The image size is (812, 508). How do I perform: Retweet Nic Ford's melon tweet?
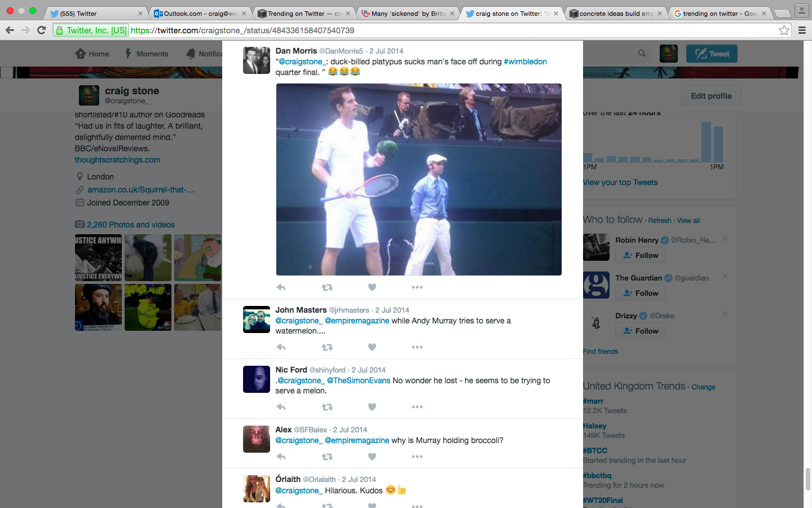click(x=327, y=407)
